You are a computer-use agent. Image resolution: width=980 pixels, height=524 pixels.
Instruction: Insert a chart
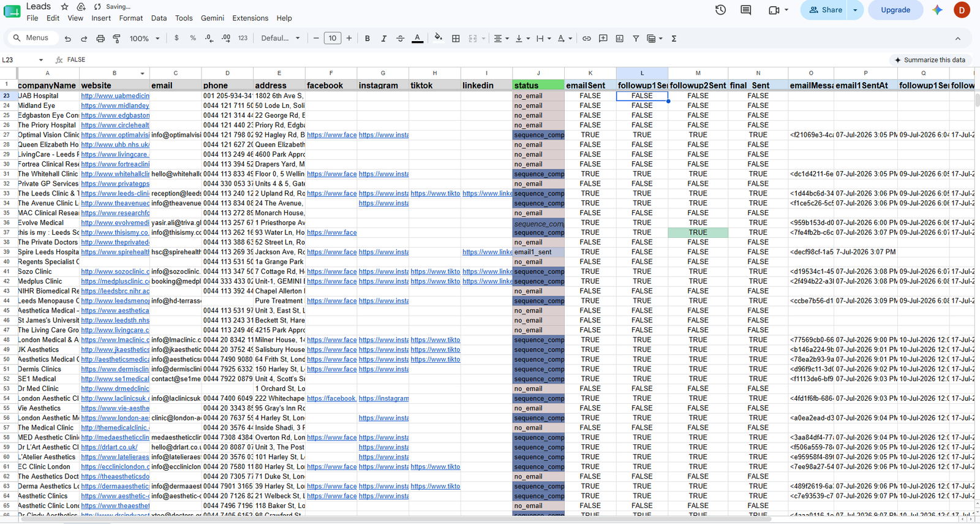click(x=620, y=39)
